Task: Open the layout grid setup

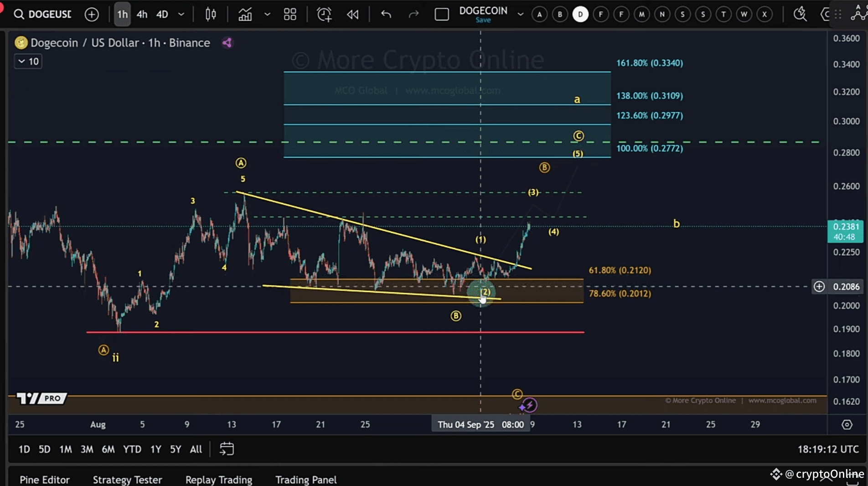Action: [x=290, y=14]
